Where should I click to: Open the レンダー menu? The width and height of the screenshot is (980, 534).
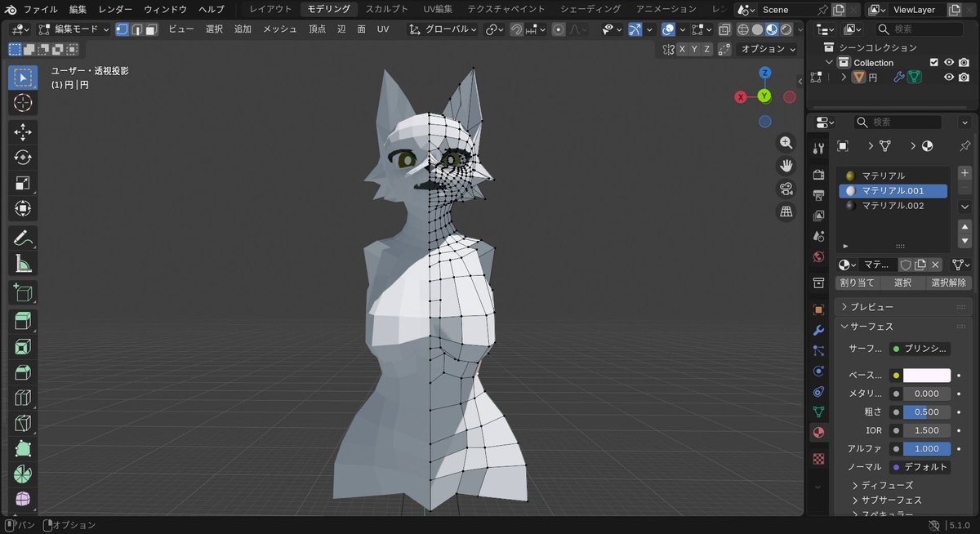pos(116,10)
